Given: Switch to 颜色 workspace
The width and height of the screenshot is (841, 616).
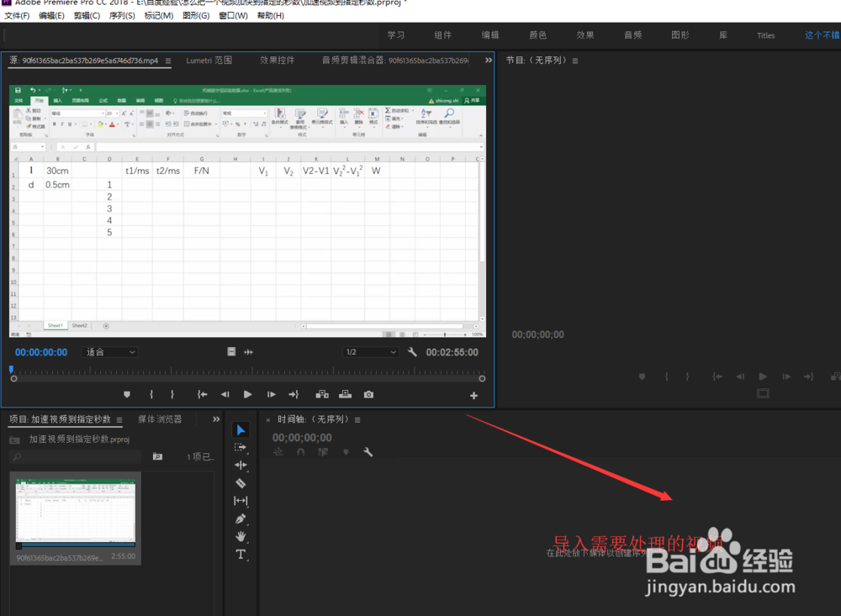Looking at the screenshot, I should tap(537, 35).
